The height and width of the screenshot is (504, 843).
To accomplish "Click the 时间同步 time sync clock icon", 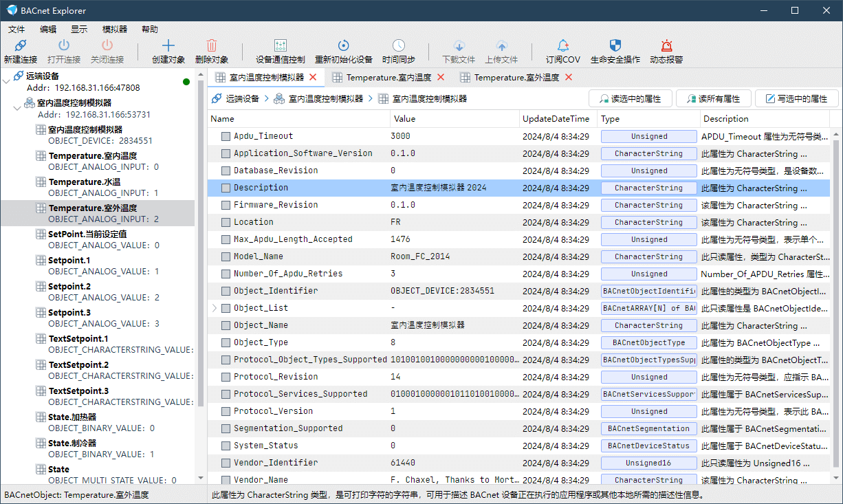I will 399,46.
